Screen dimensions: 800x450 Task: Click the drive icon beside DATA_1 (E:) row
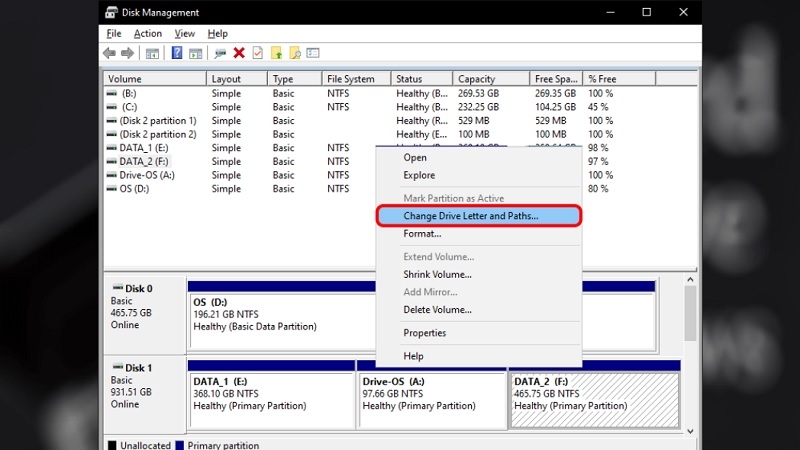112,148
